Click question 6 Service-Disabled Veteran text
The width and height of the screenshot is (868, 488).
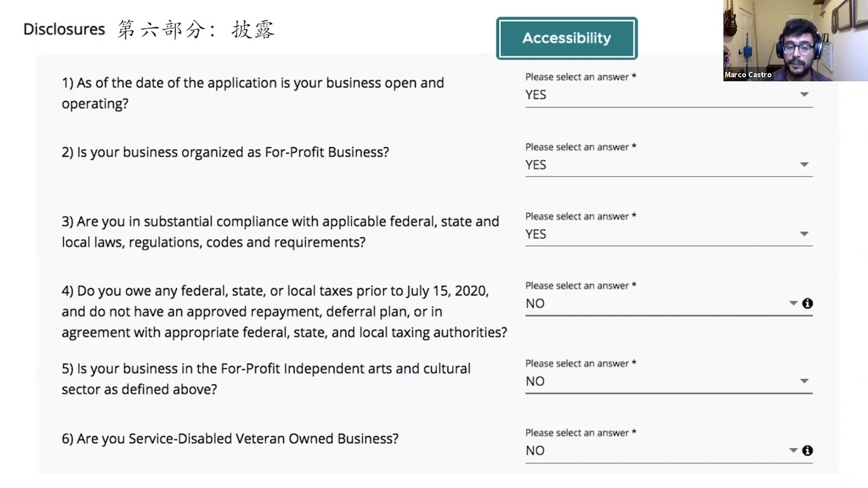(230, 439)
